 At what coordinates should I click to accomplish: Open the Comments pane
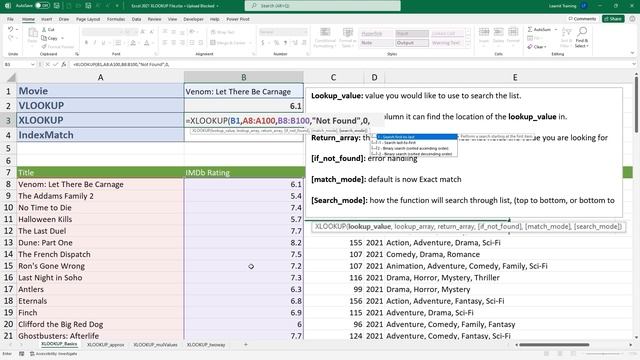582,19
